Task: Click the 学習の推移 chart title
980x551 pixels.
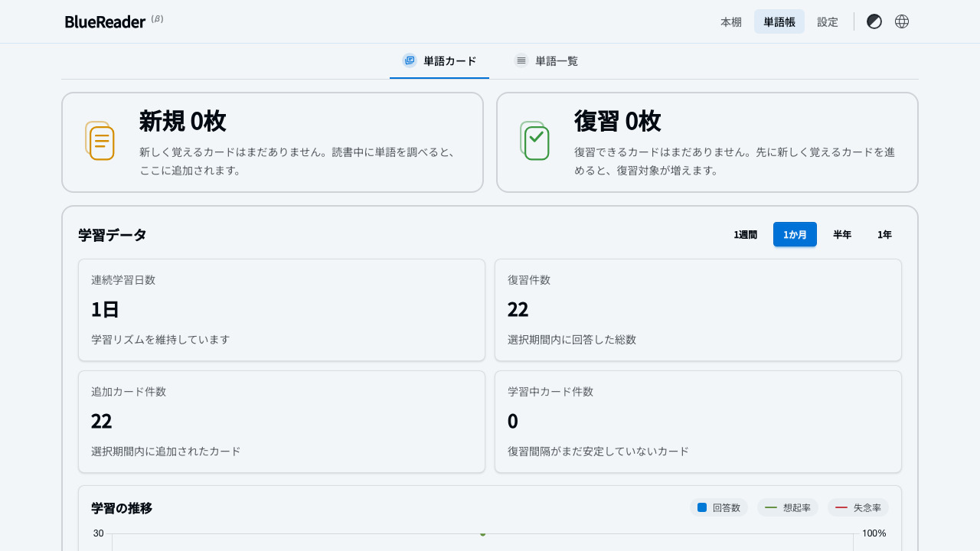Action: 122,507
